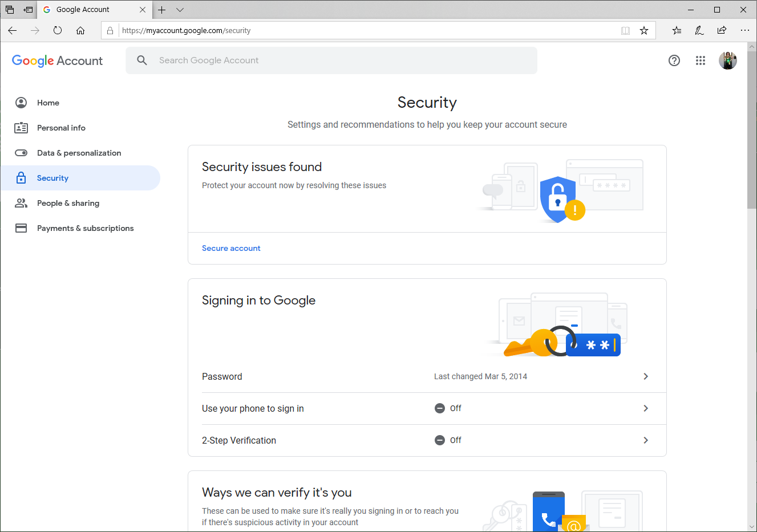Viewport: 757px width, 532px height.
Task: Open Payments & subscriptions section
Action: (x=80, y=228)
